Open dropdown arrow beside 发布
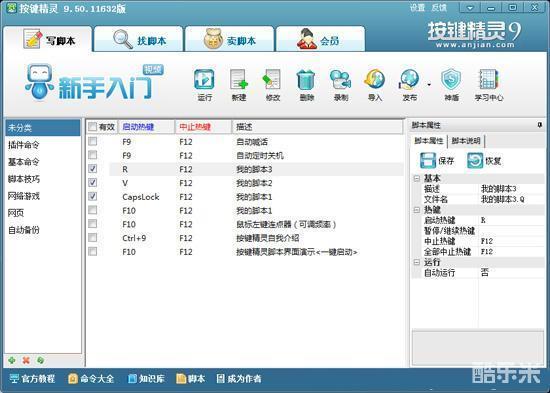This screenshot has height=393, width=550. point(429,85)
